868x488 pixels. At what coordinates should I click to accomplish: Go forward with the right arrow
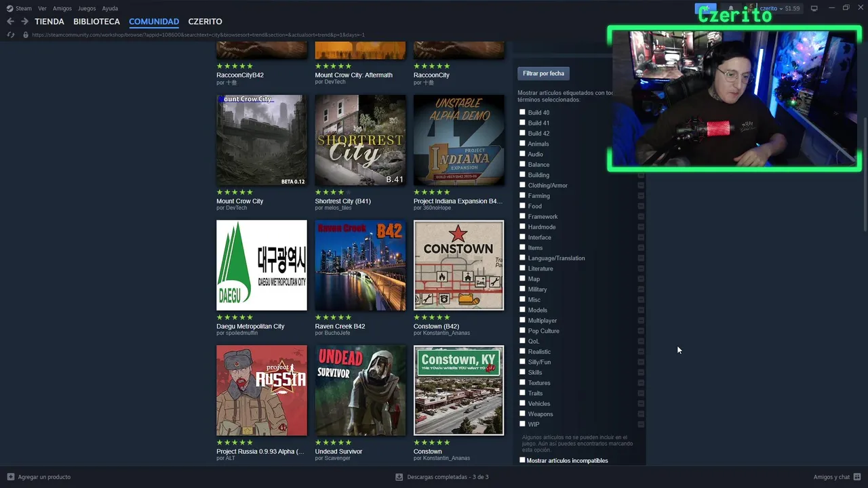tap(24, 22)
